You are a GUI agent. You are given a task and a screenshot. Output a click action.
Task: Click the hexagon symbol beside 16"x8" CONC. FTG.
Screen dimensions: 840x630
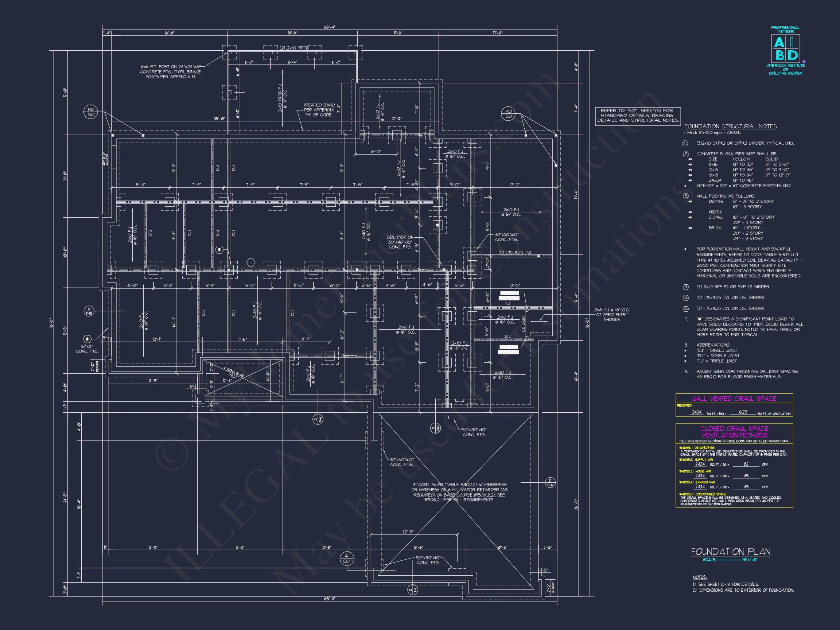click(87, 339)
